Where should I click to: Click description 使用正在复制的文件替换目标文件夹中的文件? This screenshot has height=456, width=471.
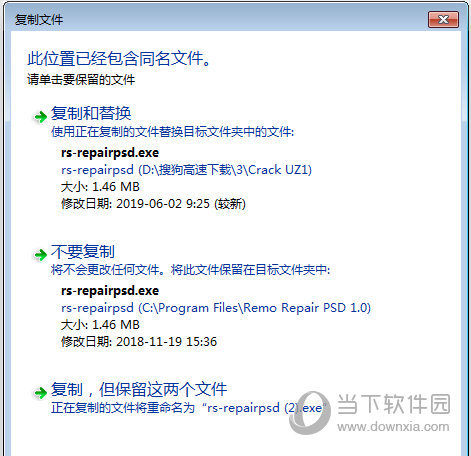click(172, 132)
